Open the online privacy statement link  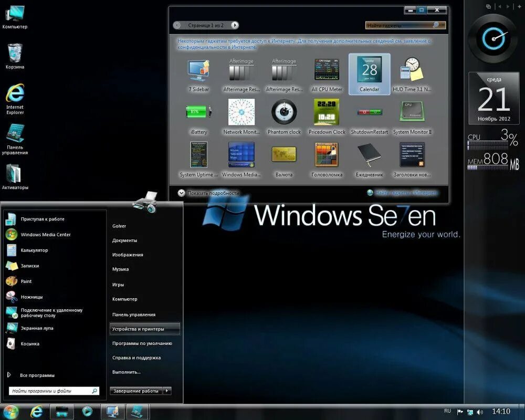[304, 44]
